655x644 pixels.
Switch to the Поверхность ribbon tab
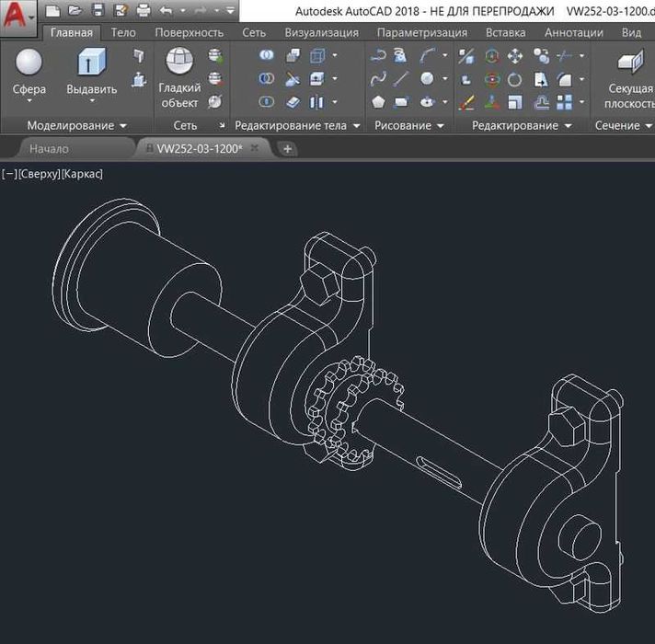189,32
